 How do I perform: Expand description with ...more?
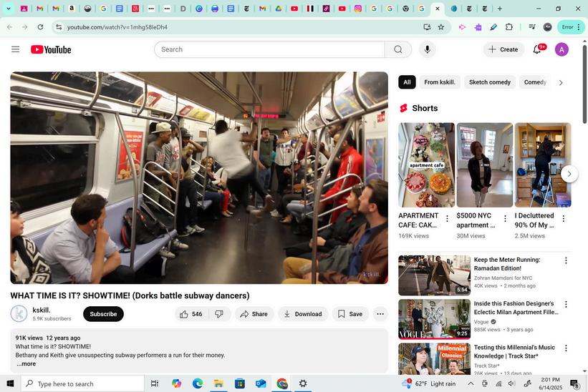point(26,364)
